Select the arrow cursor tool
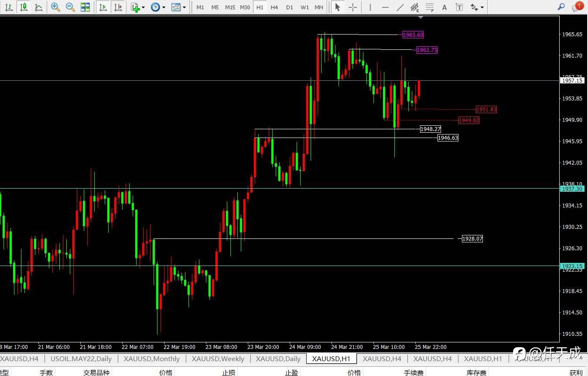Screen dimensions: 588x376 pos(337,7)
